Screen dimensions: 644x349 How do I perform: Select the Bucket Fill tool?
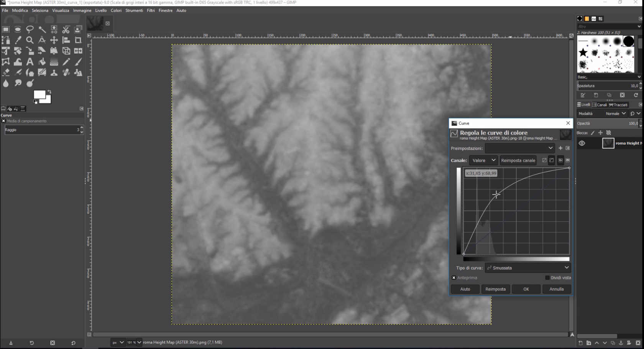pos(42,62)
